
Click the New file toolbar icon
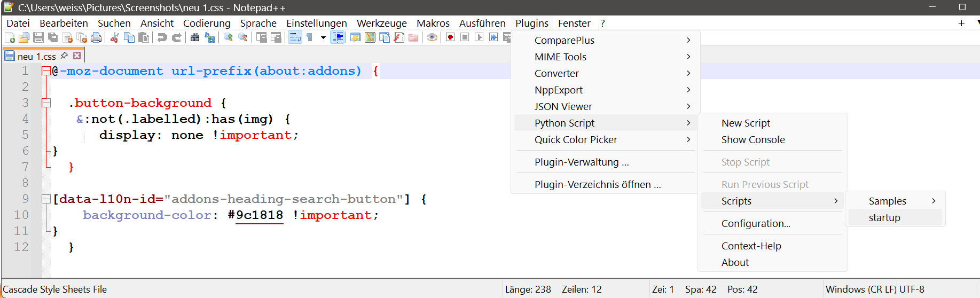pyautogui.click(x=10, y=37)
